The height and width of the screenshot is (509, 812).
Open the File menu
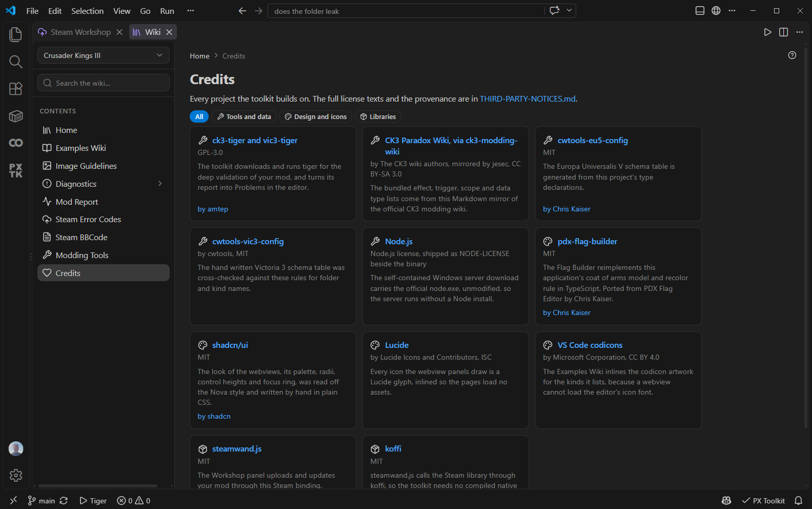pos(32,11)
